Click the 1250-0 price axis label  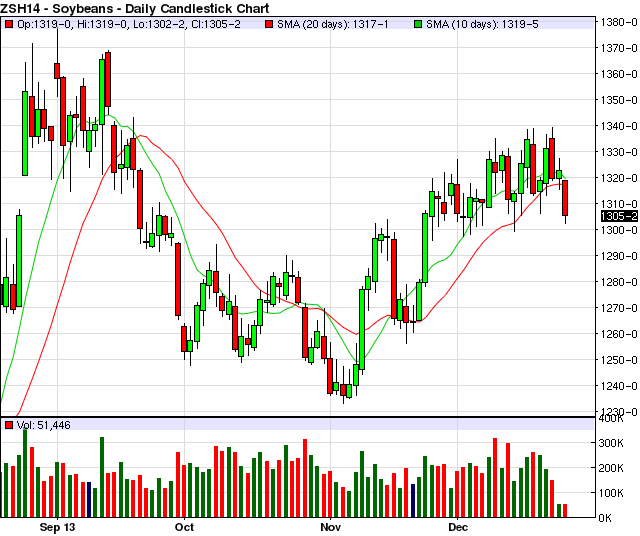coord(619,360)
